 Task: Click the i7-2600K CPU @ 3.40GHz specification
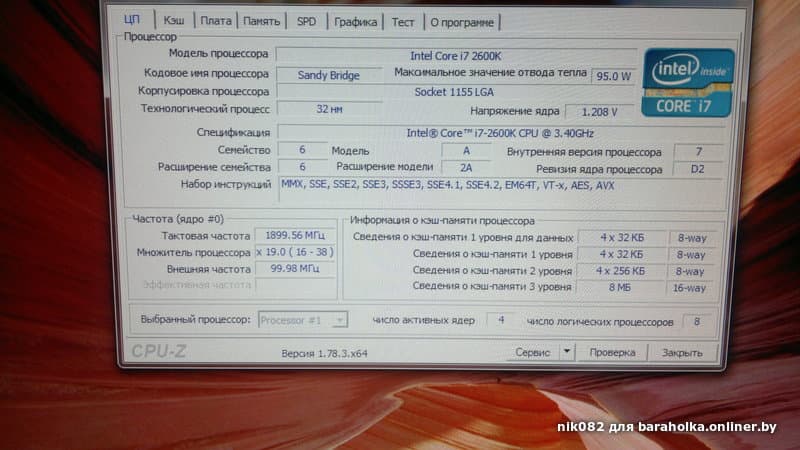coord(500,133)
